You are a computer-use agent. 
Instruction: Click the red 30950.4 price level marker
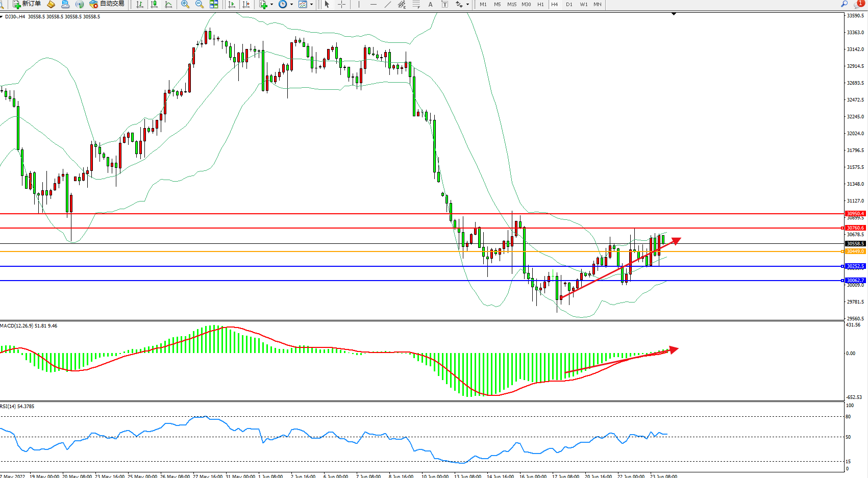[855, 214]
